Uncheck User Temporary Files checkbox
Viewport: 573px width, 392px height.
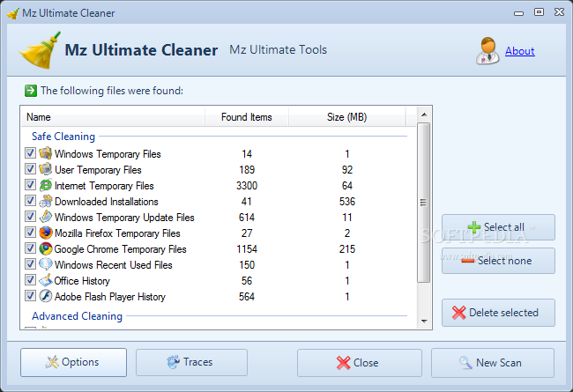pyautogui.click(x=30, y=169)
